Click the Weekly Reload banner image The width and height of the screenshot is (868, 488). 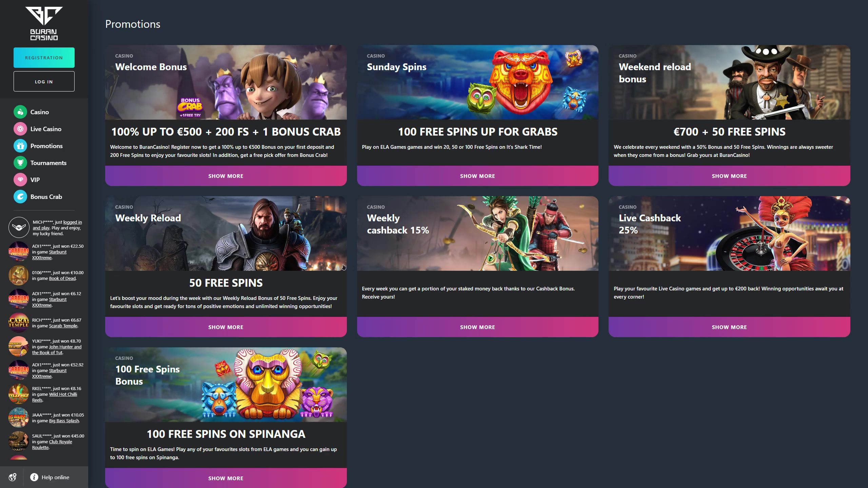(x=226, y=233)
